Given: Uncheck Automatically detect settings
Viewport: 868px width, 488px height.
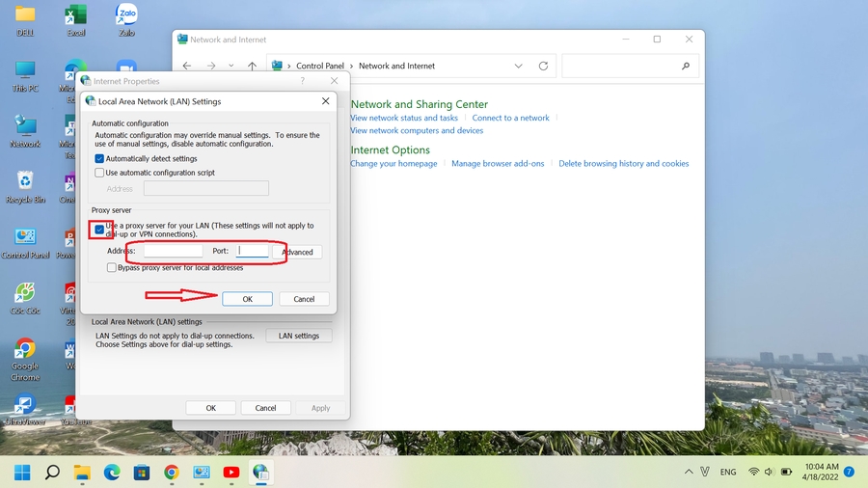Looking at the screenshot, I should tap(99, 158).
